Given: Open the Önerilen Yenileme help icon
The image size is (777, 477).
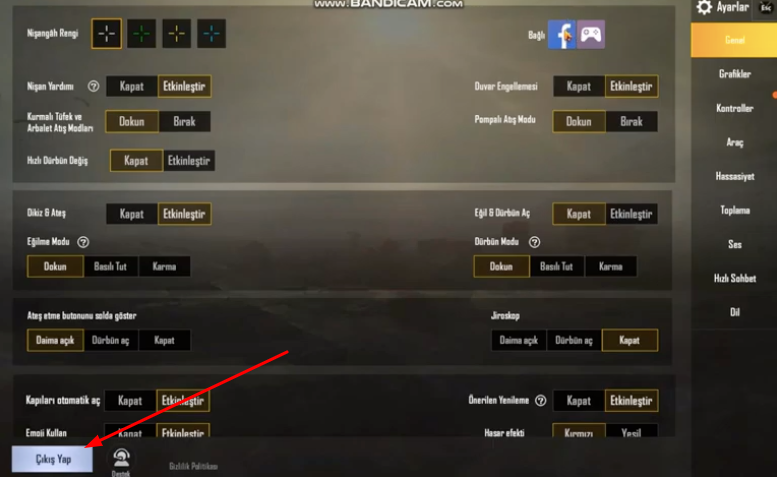Looking at the screenshot, I should [x=541, y=401].
